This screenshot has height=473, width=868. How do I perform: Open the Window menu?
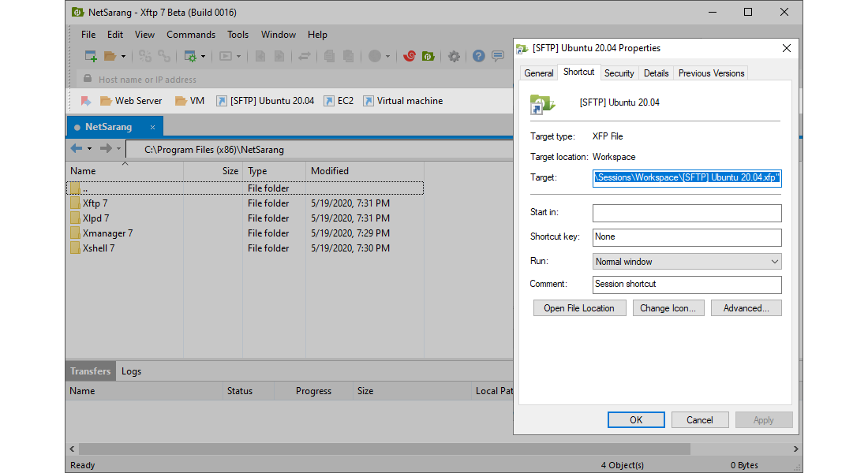279,35
